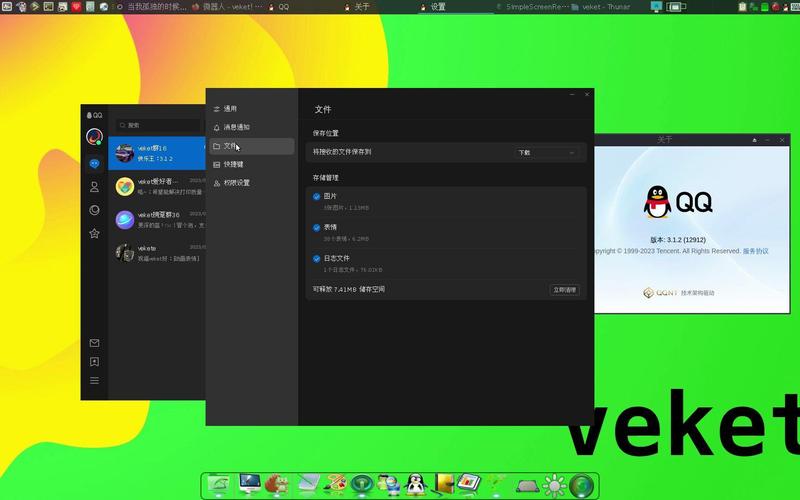This screenshot has width=800, height=500.
Task: Open the mail envelope icon in QQ sidebar
Action: (94, 343)
